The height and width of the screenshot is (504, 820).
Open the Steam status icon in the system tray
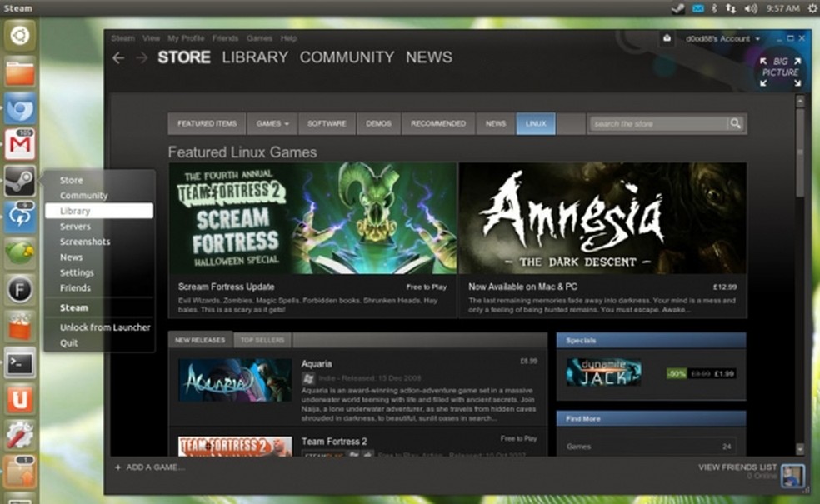(x=677, y=7)
